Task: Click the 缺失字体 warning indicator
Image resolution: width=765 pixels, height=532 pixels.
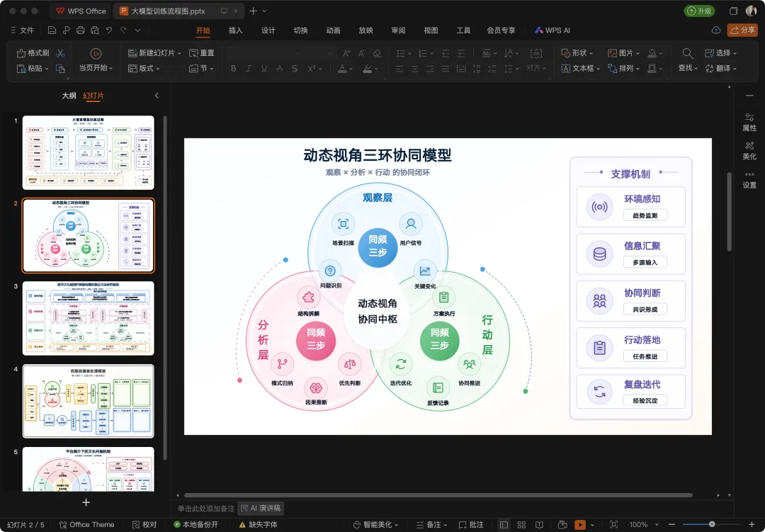Action: (x=258, y=525)
